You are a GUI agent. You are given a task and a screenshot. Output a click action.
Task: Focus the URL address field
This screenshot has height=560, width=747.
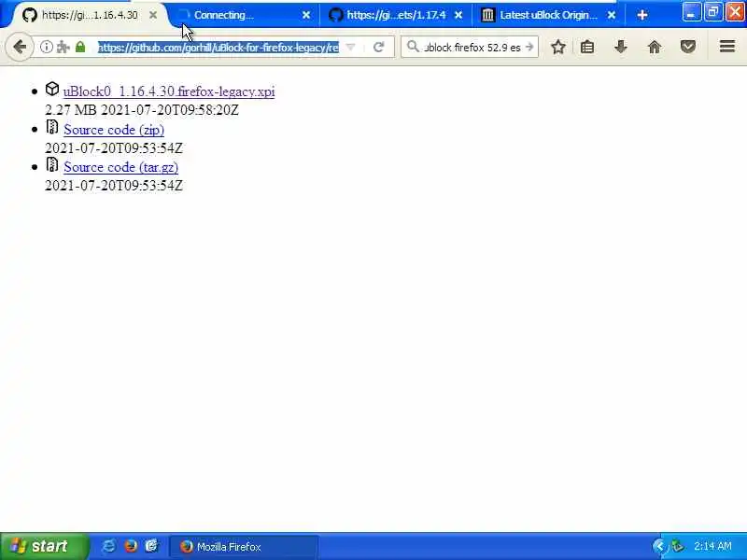[218, 48]
